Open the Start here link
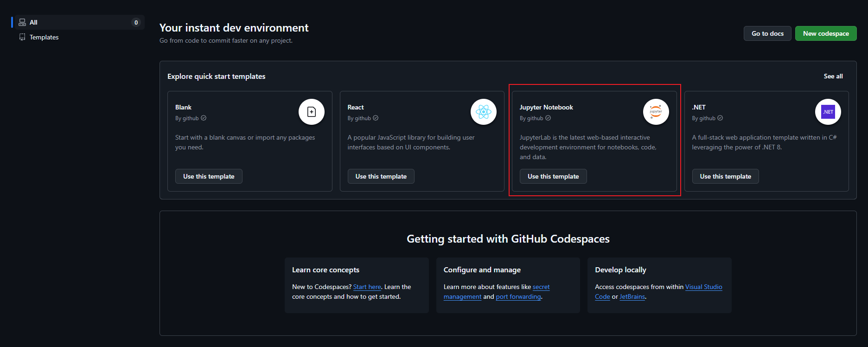This screenshot has height=347, width=868. 367,287
